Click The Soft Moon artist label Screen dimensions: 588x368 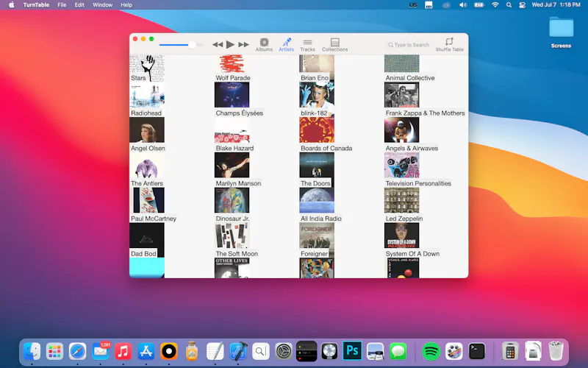tap(237, 253)
